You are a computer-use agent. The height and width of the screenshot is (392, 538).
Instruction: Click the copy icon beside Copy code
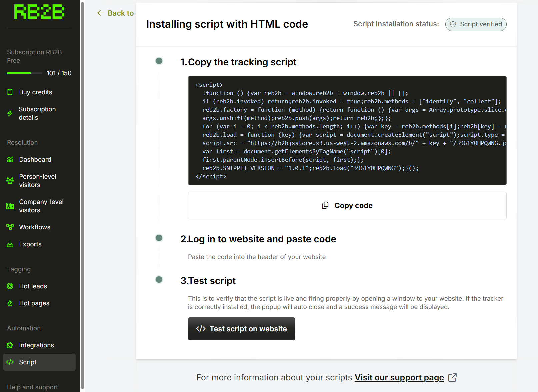click(325, 205)
